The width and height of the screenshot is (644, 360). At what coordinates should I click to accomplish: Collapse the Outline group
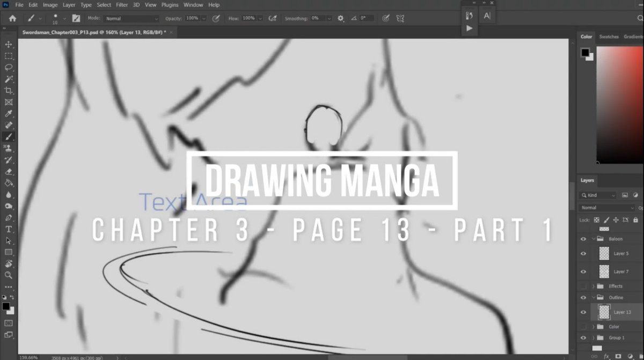click(x=594, y=297)
